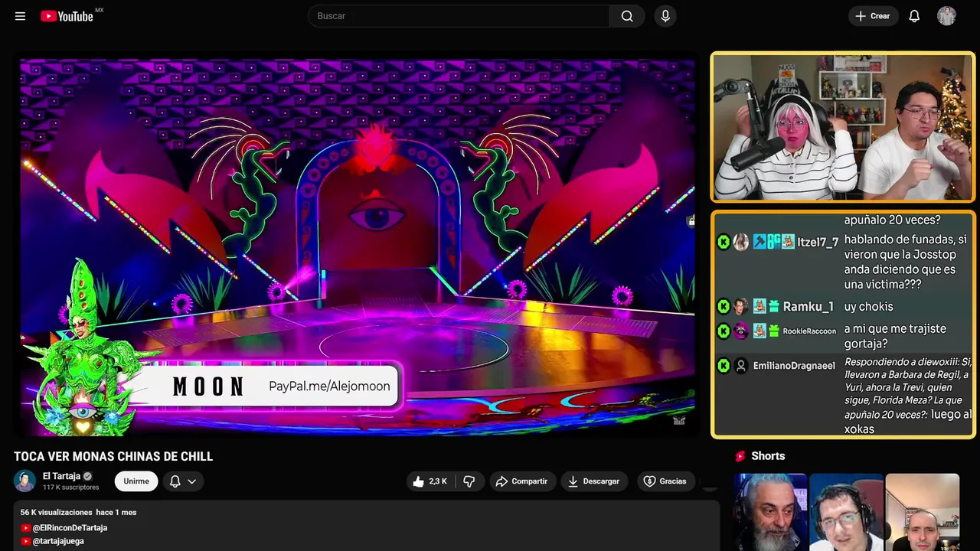This screenshot has height=551, width=980.
Task: Download the video with Descargar
Action: tap(593, 481)
